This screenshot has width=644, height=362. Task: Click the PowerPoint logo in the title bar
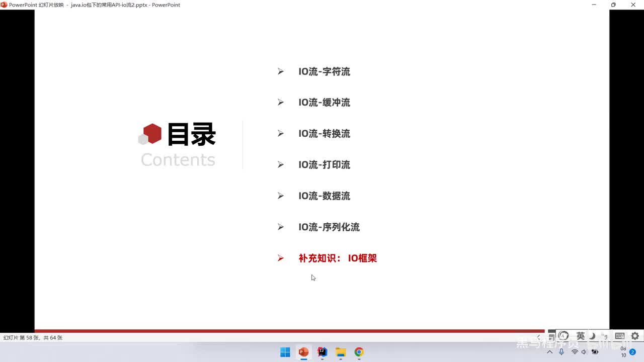pos(4,5)
